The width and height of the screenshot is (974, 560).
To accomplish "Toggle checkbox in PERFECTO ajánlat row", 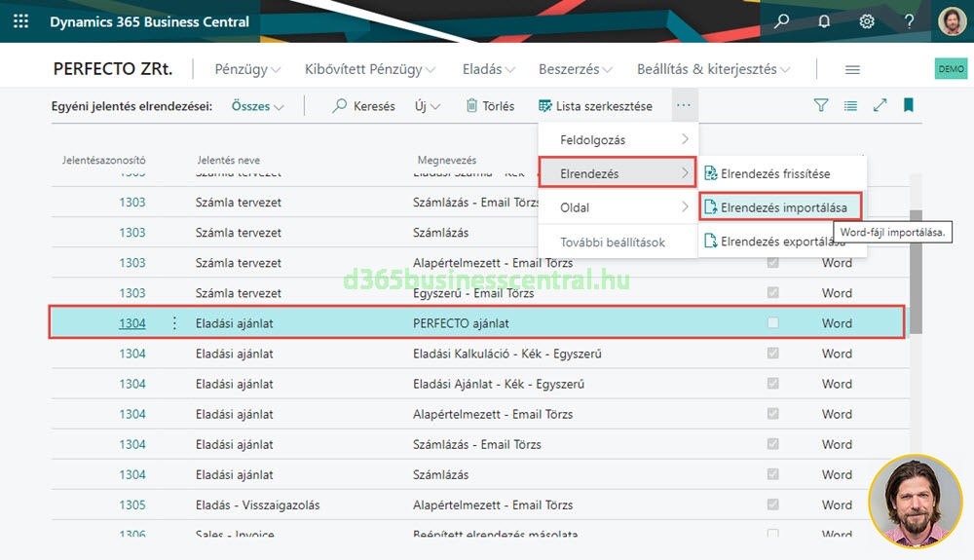I will coord(772,323).
